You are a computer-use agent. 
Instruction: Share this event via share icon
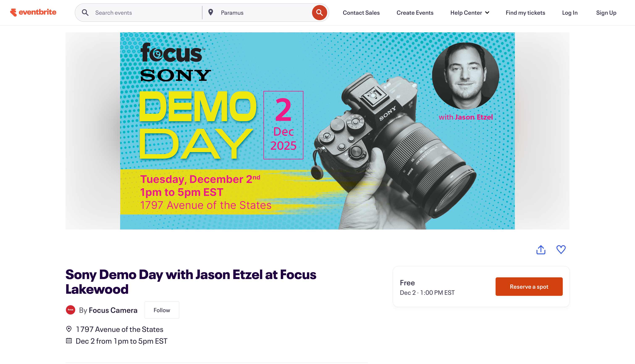(x=541, y=249)
